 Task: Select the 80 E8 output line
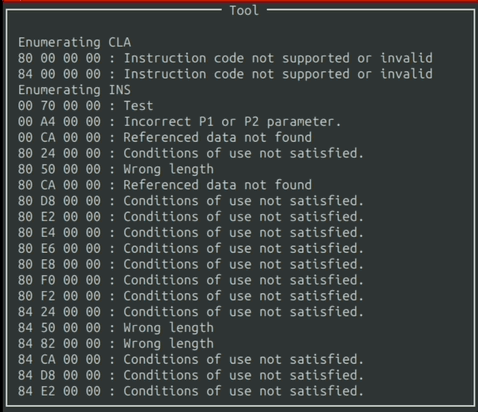(x=191, y=264)
